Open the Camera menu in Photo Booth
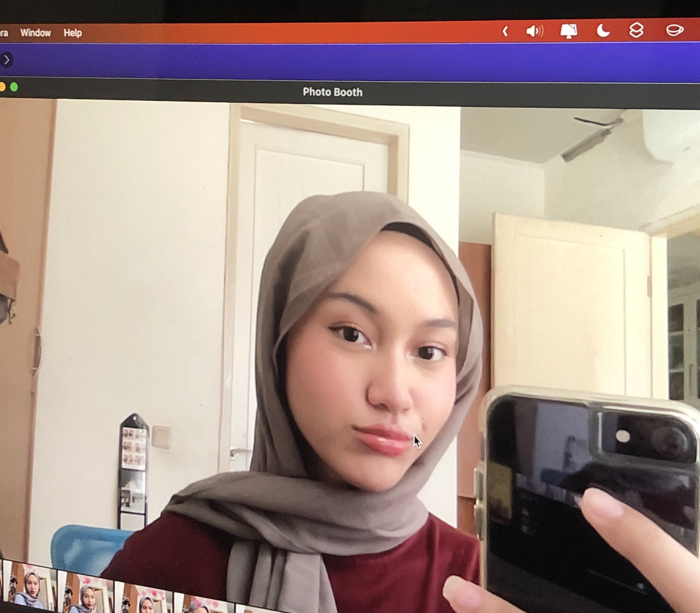 (x=4, y=32)
